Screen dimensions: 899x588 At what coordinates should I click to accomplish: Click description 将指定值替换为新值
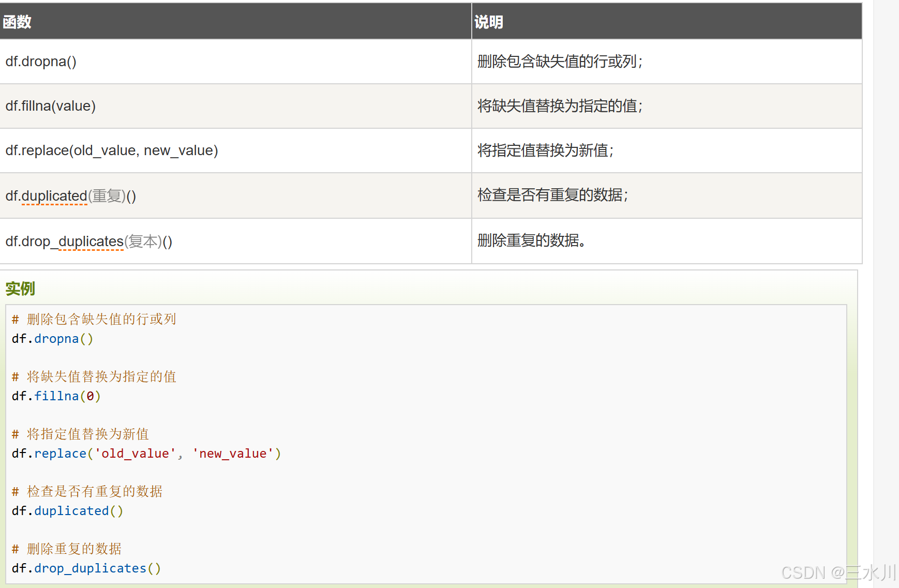pos(545,150)
